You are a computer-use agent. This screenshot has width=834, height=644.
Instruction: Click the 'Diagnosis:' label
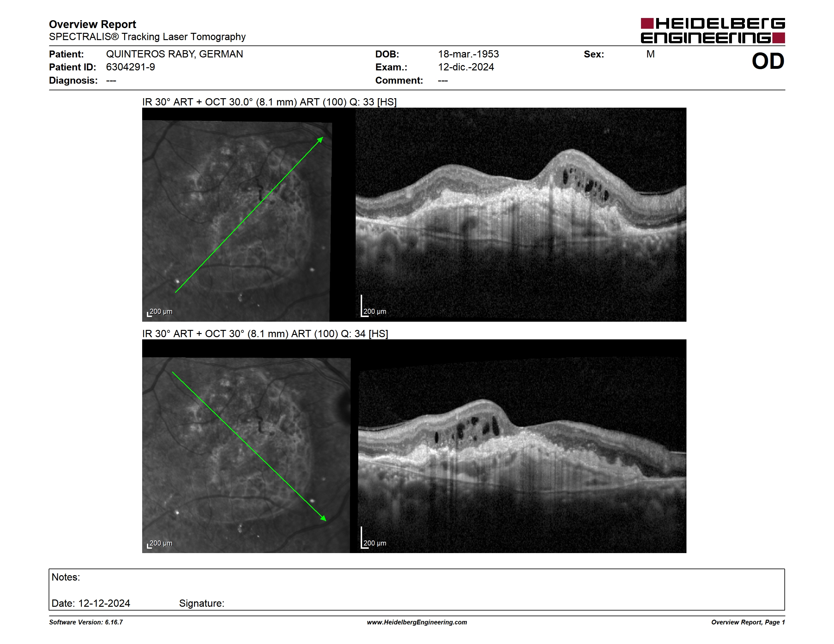[x=73, y=80]
